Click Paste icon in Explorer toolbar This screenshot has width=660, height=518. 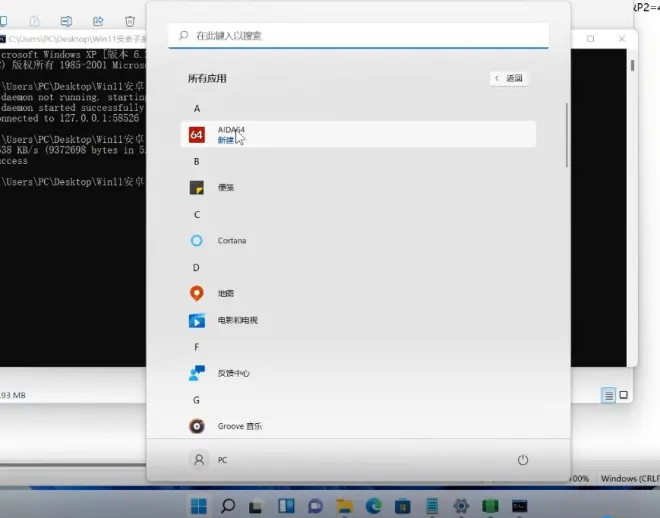click(x=35, y=21)
